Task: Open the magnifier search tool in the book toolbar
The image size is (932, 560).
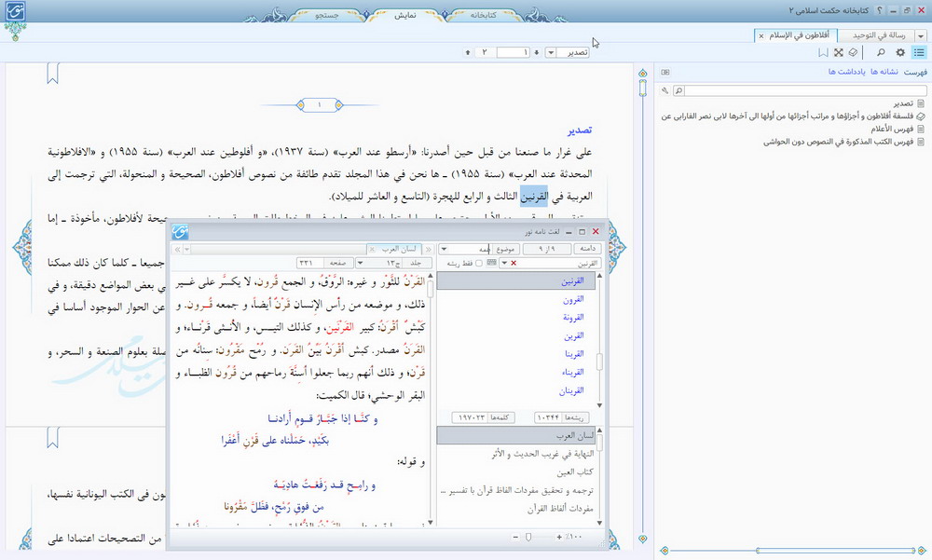Action: coord(881,52)
